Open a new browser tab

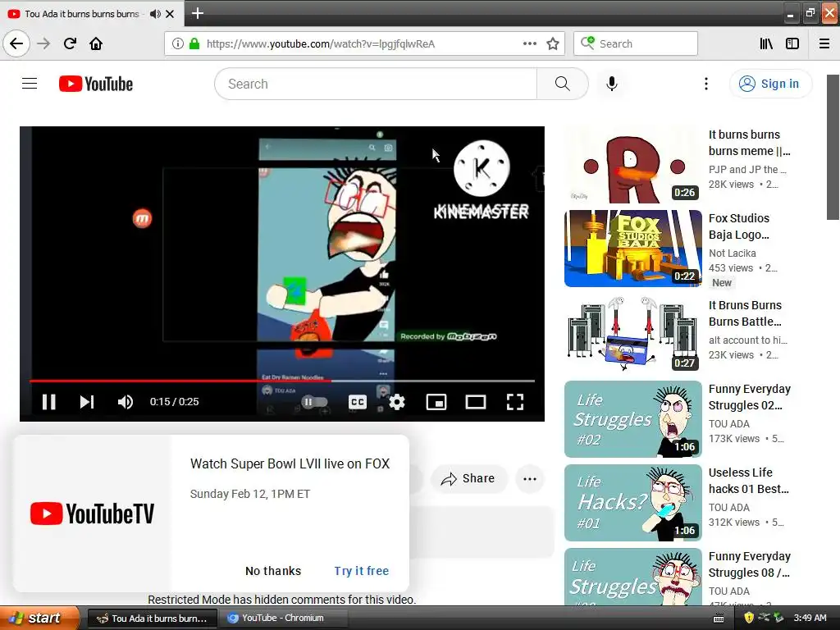click(x=198, y=13)
